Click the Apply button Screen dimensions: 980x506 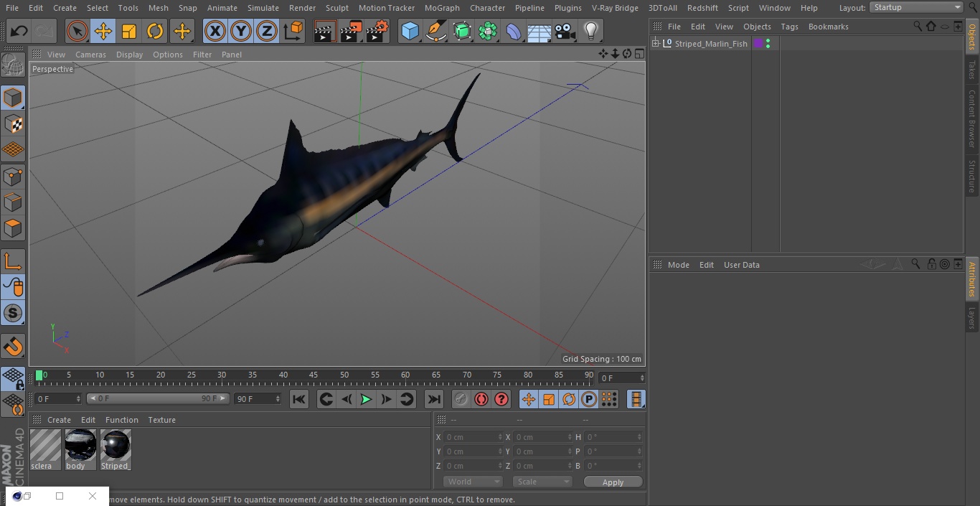click(x=613, y=482)
